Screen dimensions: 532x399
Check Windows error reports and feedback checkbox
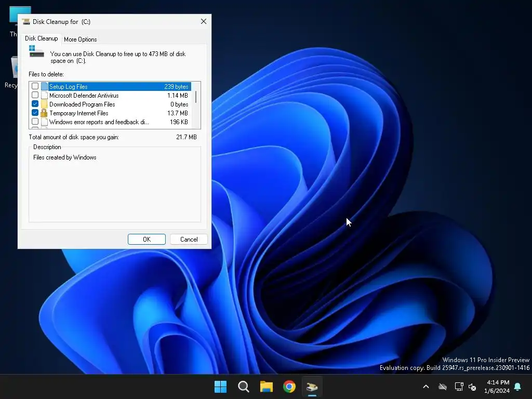35,122
